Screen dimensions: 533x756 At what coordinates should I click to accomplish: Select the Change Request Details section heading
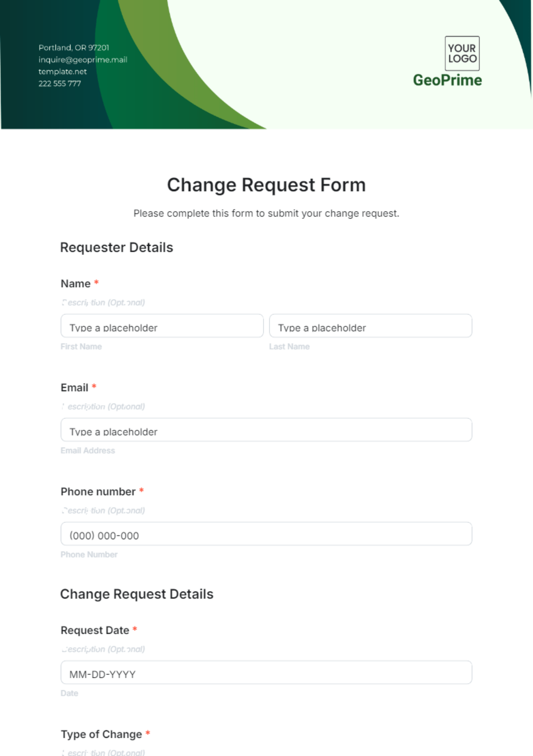(x=137, y=594)
